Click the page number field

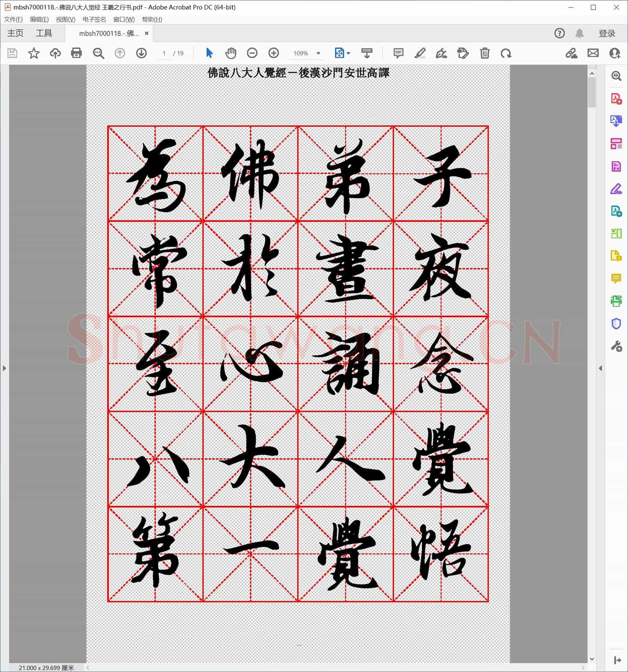[164, 53]
